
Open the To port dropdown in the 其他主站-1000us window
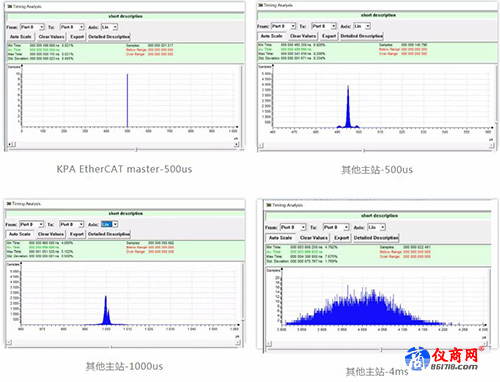(71, 224)
